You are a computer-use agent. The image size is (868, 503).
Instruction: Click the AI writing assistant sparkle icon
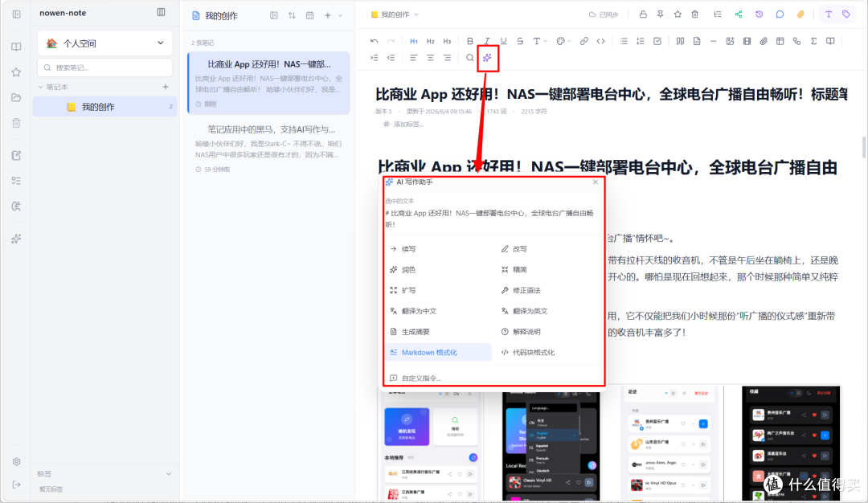click(x=487, y=58)
